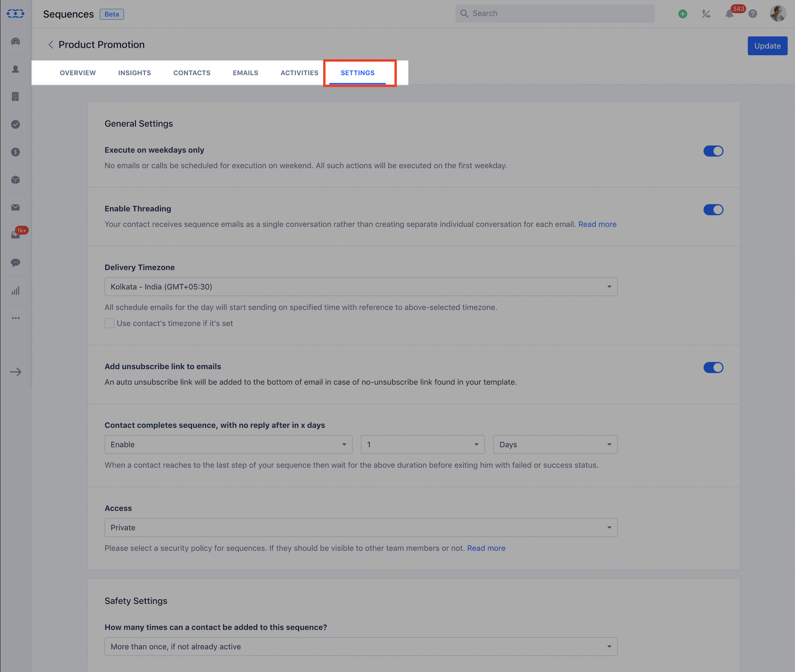Open the dashboard icon in sidebar
795x672 pixels.
(15, 41)
